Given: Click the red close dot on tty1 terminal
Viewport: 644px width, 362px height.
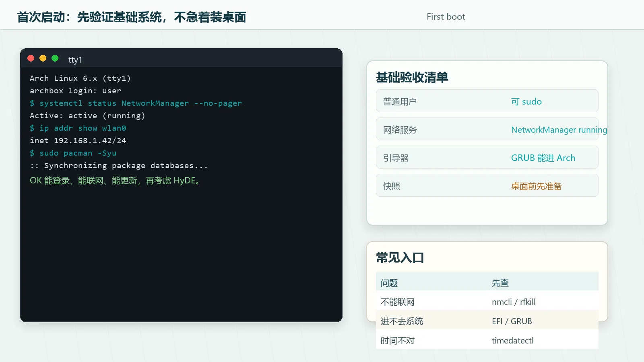Looking at the screenshot, I should [x=31, y=58].
